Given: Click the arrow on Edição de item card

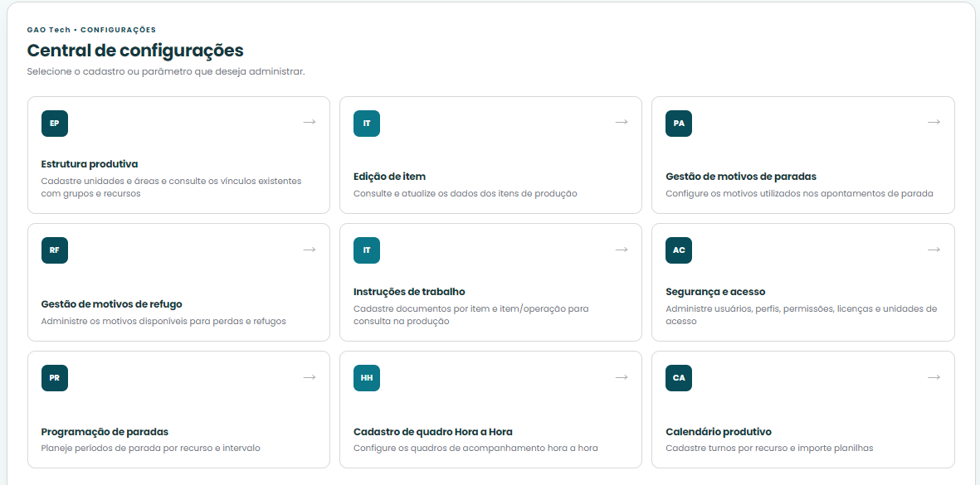Looking at the screenshot, I should click(622, 123).
